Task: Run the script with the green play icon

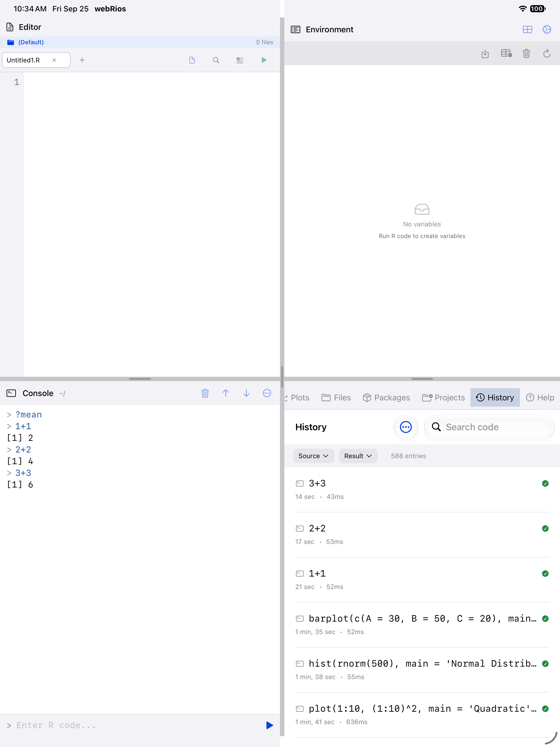Action: pyautogui.click(x=264, y=60)
